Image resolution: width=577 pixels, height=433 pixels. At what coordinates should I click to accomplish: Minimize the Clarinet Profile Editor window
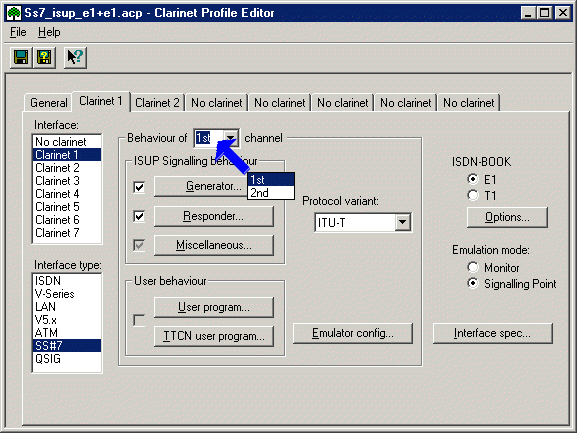(x=528, y=13)
